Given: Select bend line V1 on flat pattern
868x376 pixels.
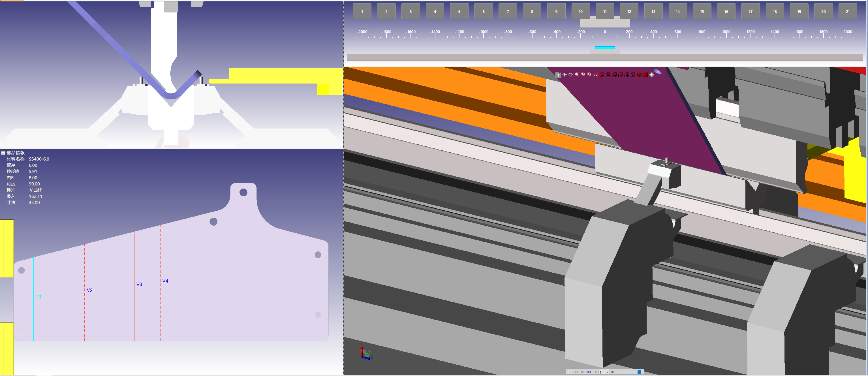Looking at the screenshot, I should (33, 299).
